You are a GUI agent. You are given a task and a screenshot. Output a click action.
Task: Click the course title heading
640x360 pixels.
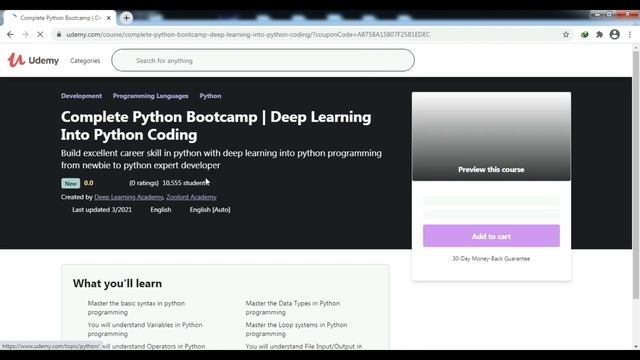216,126
